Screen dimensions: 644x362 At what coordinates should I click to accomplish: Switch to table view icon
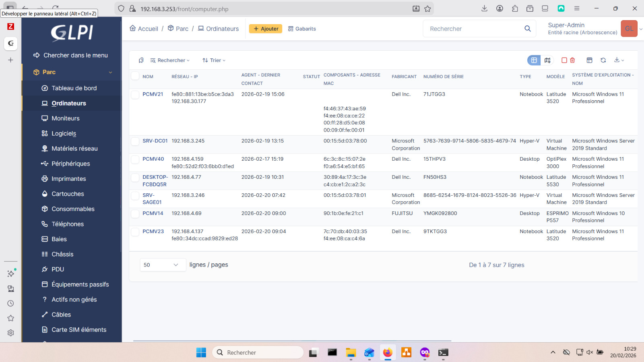[x=534, y=60]
